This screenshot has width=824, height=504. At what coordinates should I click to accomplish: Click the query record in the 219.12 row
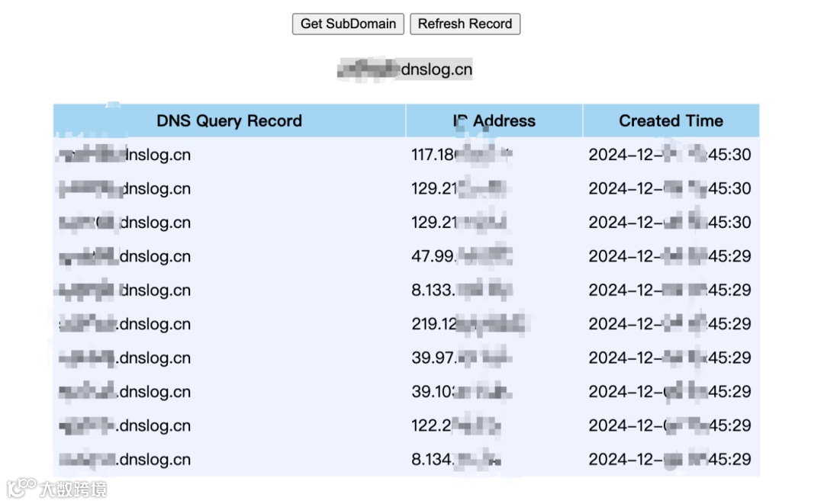124,324
